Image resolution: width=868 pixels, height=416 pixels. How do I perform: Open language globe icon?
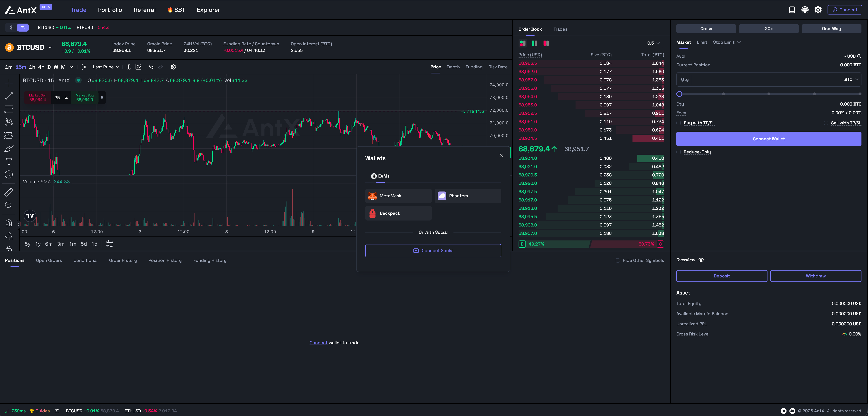coord(805,10)
